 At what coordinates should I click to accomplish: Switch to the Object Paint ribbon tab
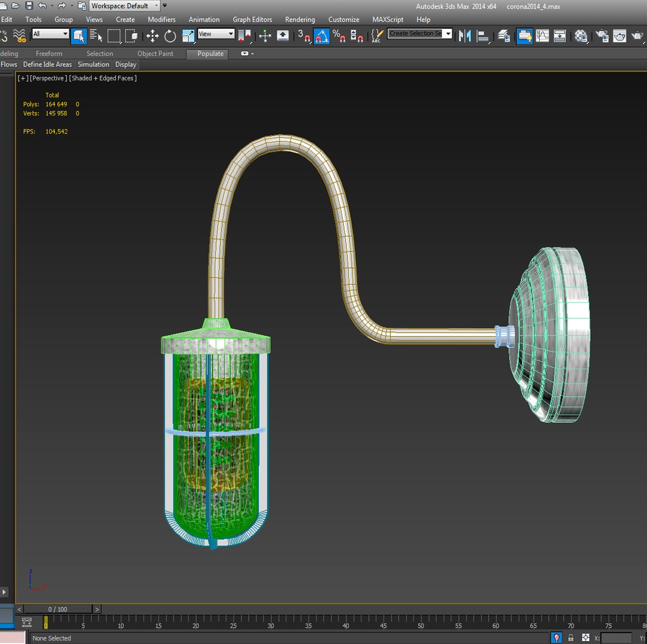pos(156,54)
